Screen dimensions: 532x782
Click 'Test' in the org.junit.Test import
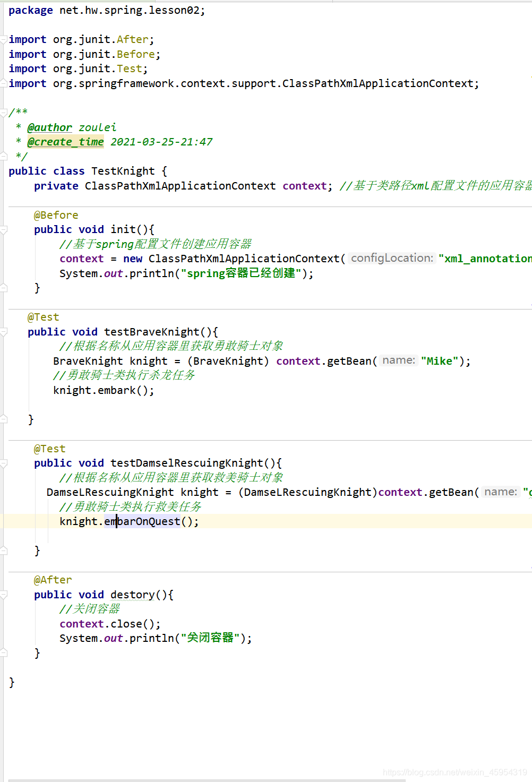click(x=130, y=69)
